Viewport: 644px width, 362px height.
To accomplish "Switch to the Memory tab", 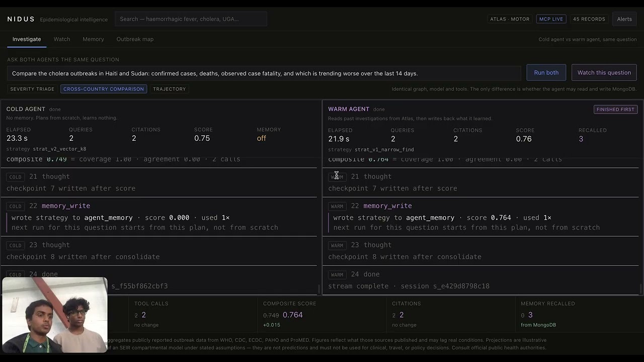I will [93, 39].
